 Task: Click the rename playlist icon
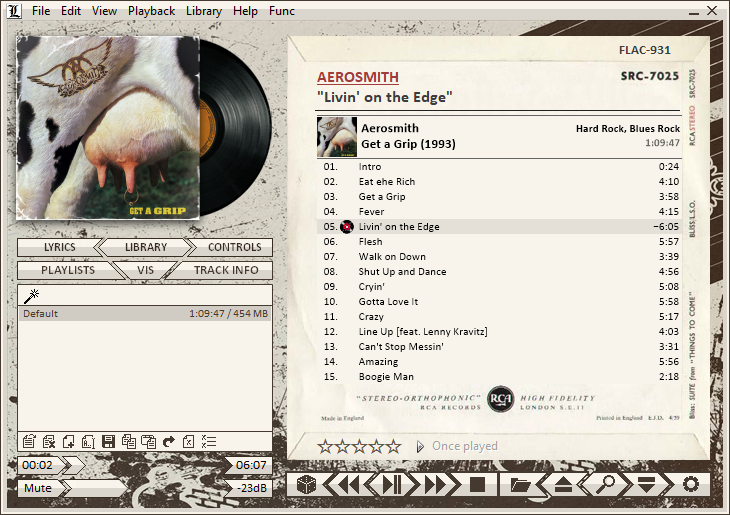click(x=88, y=441)
